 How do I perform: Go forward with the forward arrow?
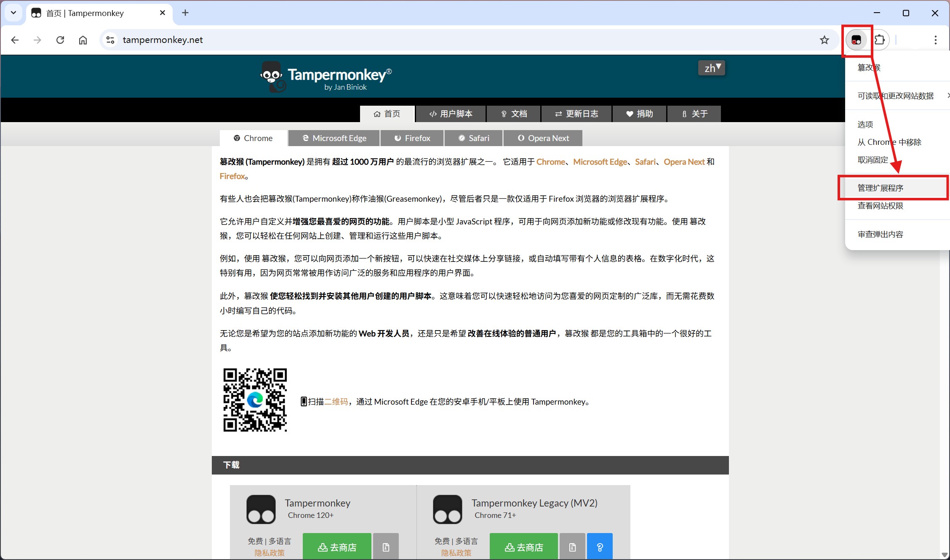pyautogui.click(x=37, y=40)
